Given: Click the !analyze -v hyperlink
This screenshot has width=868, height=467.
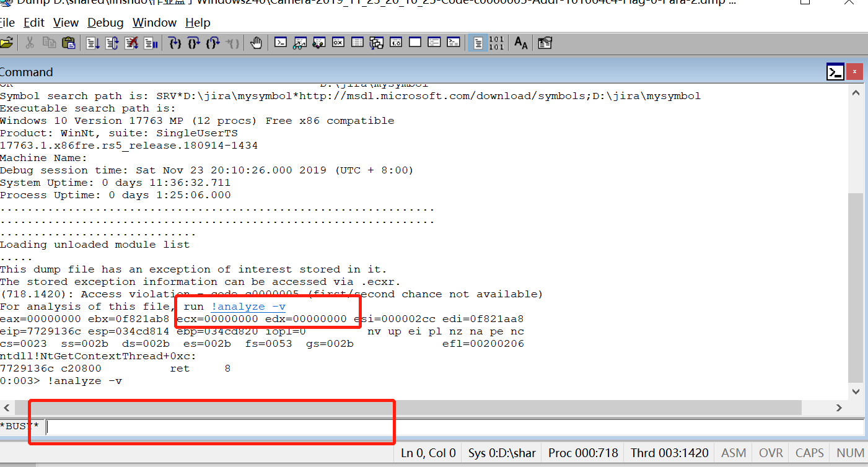Looking at the screenshot, I should click(x=248, y=306).
